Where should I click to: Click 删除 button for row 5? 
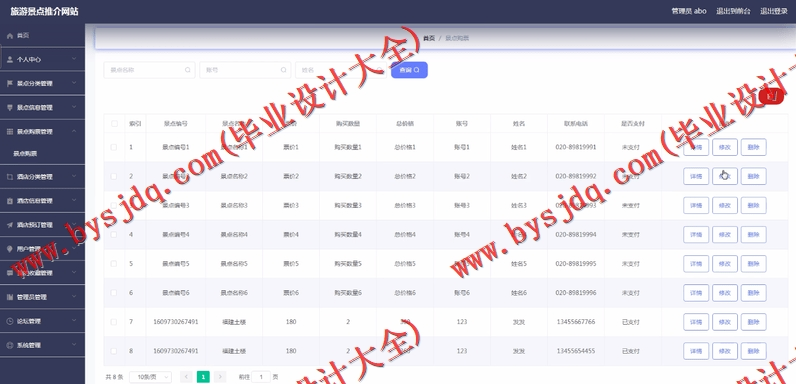[753, 264]
